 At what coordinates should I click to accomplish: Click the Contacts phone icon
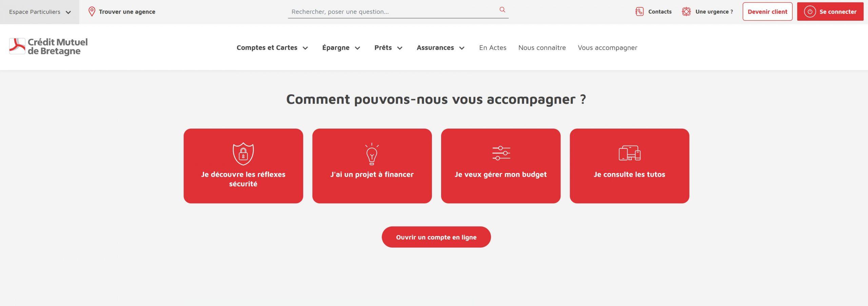pyautogui.click(x=639, y=12)
